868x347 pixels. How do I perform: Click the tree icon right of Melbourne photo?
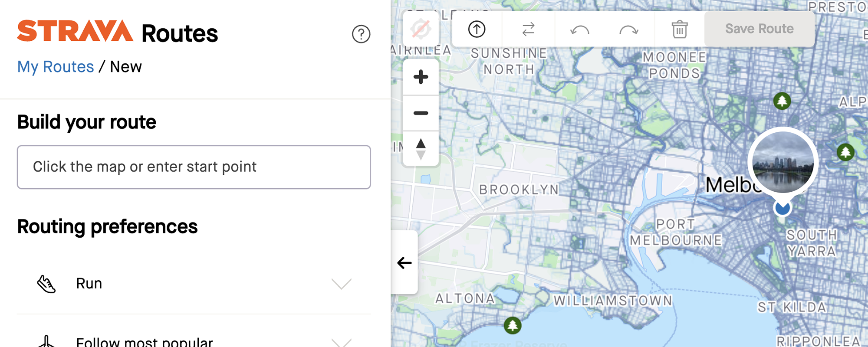pyautogui.click(x=845, y=152)
